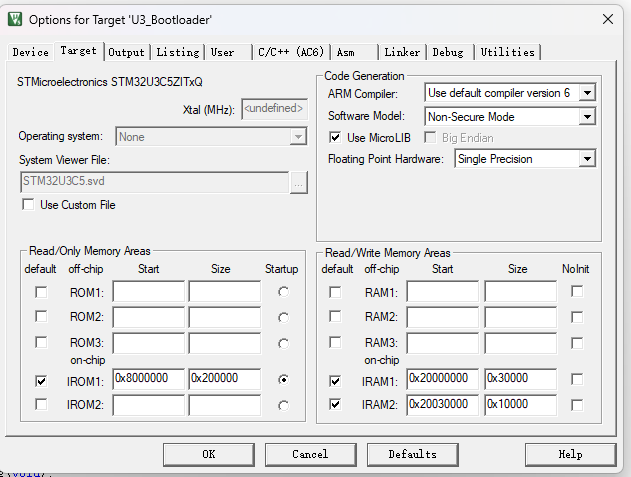631x477 pixels.
Task: Toggle the IRAM2 default checkbox
Action: click(335, 404)
